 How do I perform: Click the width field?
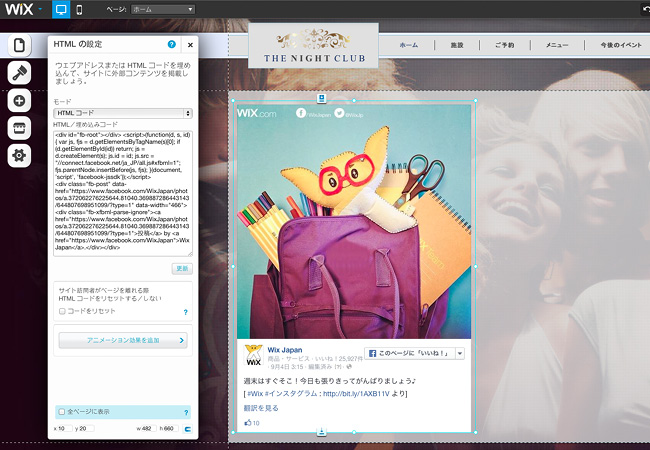point(149,428)
